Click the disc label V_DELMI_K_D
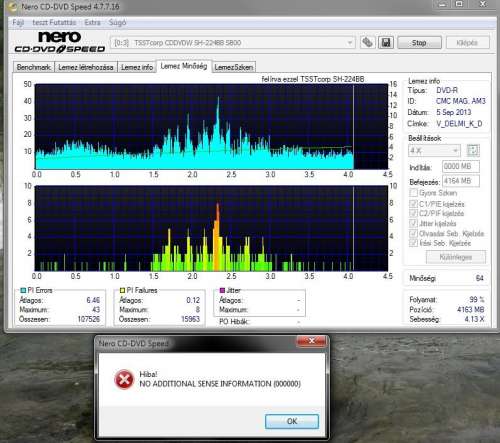 pos(459,124)
